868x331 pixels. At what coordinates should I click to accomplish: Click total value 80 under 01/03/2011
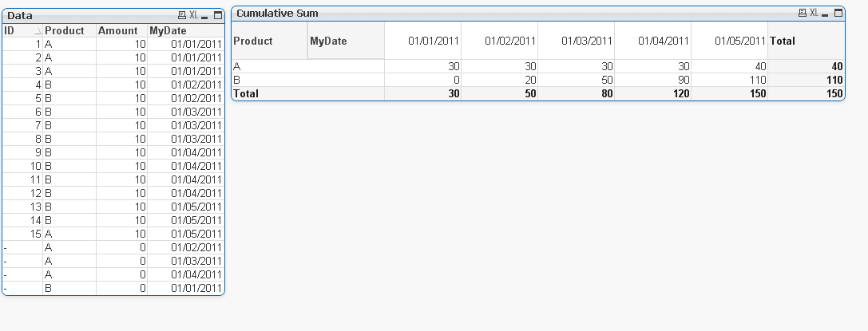pos(577,93)
